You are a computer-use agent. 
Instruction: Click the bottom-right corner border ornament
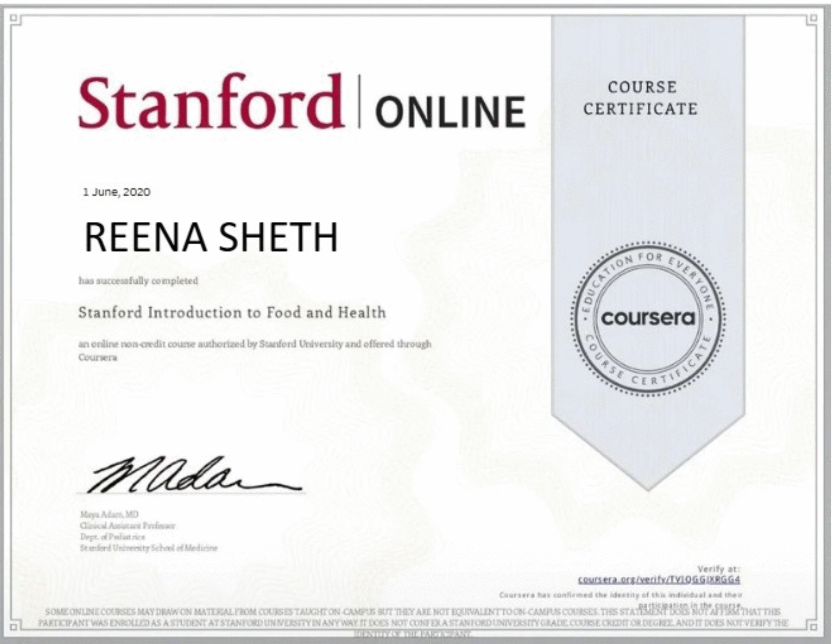[813, 627]
